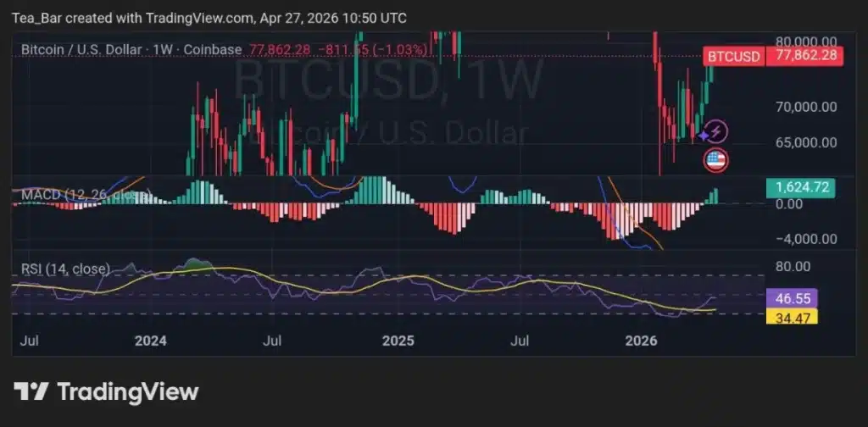Click the −4,000.00 MACD axis label

[806, 239]
